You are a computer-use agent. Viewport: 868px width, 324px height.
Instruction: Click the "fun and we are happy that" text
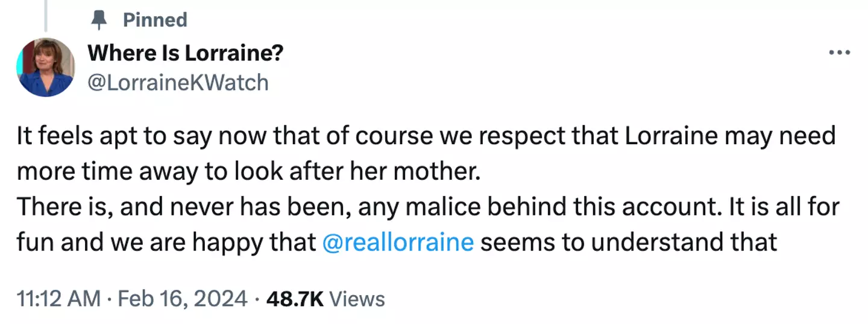[166, 242]
